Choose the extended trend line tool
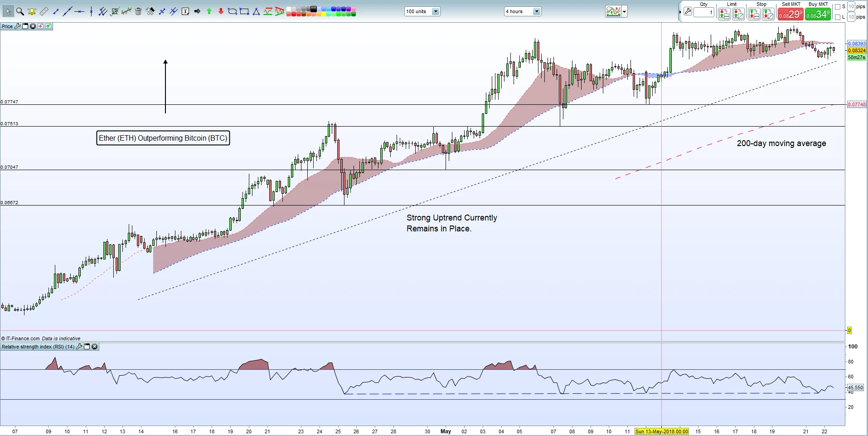Image resolution: width=868 pixels, height=436 pixels. (68, 11)
